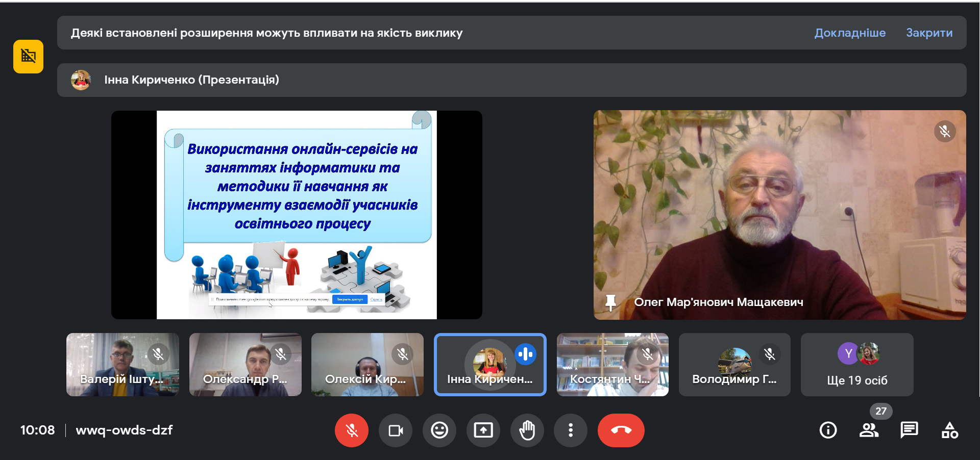
Task: Open the activities shapes icon
Action: coord(949,430)
